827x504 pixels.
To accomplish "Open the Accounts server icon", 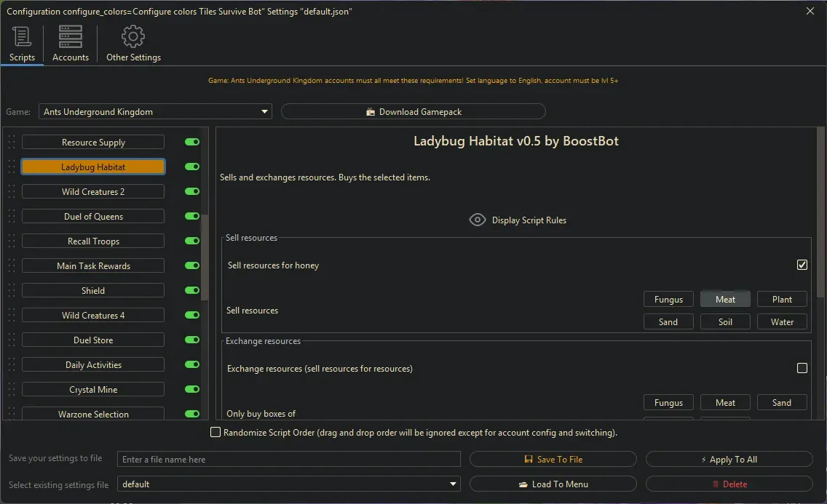I will click(71, 37).
